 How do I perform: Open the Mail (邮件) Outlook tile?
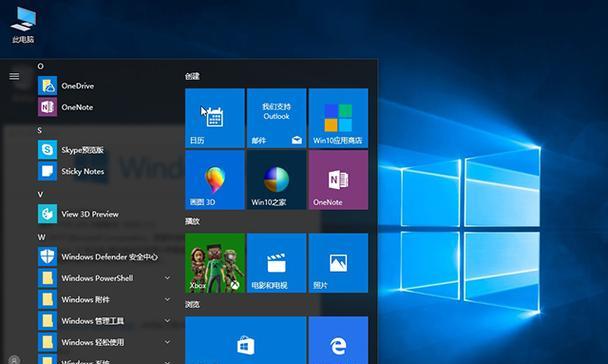276,118
